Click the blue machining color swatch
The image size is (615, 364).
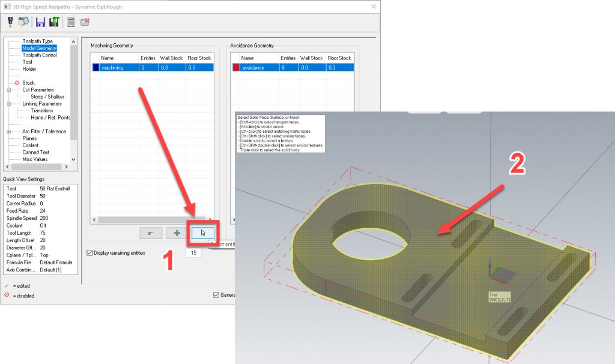(x=95, y=68)
